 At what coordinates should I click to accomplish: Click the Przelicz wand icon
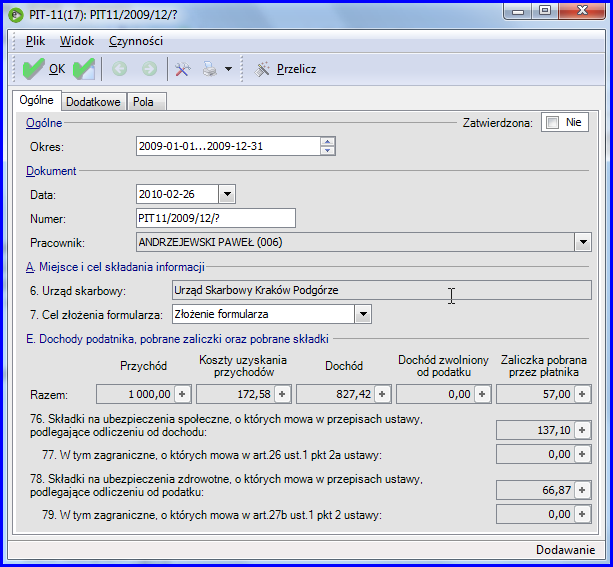pos(262,69)
